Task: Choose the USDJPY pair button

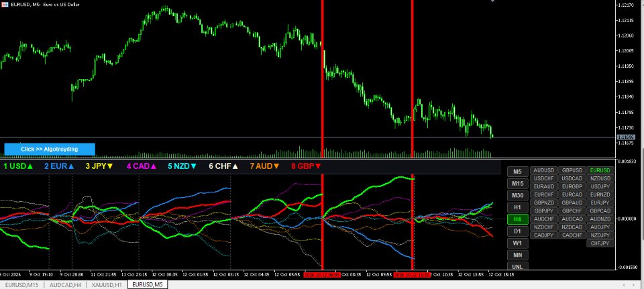Action: (600, 186)
